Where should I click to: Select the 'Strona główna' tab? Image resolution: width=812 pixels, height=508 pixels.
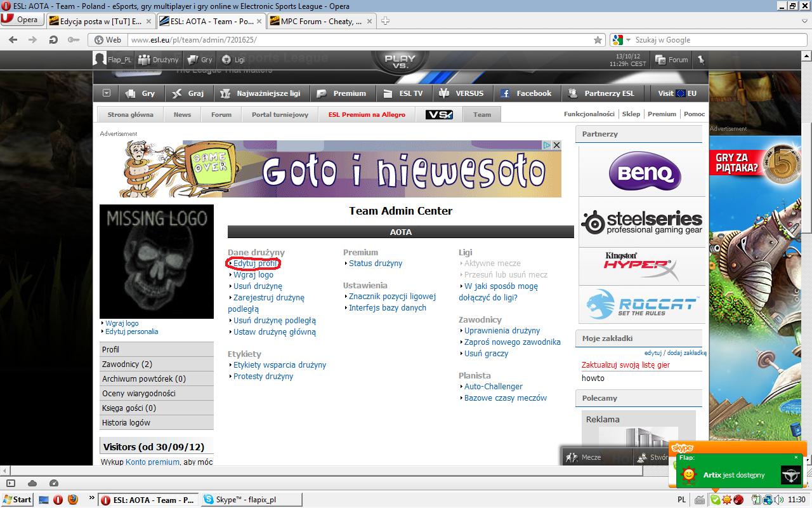click(x=131, y=114)
